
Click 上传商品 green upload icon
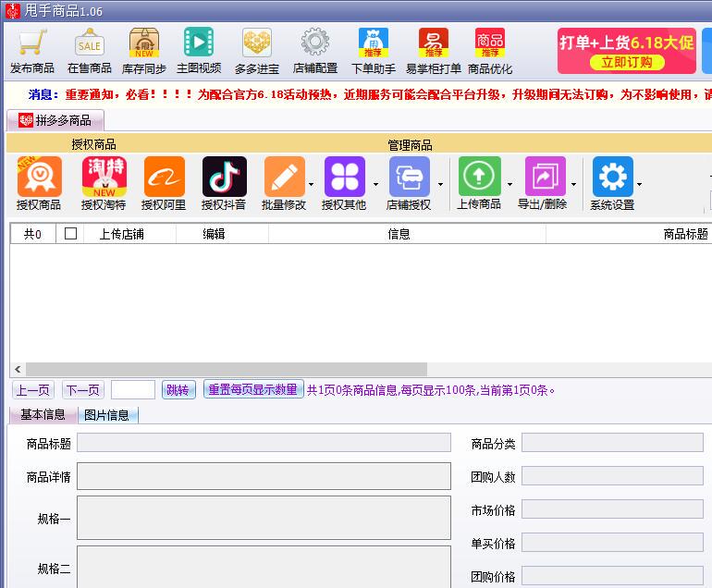[480, 177]
